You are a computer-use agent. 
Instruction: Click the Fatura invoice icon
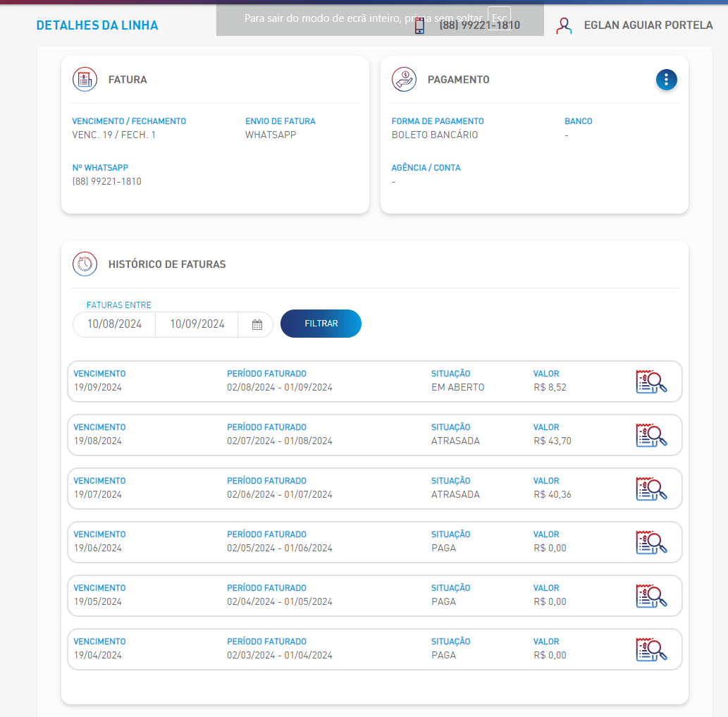point(85,80)
